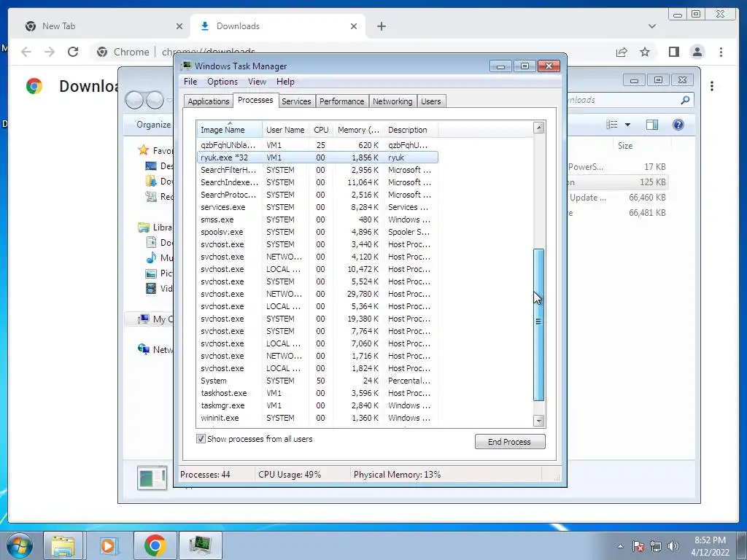This screenshot has width=747, height=560.
Task: Select services.exe process
Action: click(x=317, y=207)
